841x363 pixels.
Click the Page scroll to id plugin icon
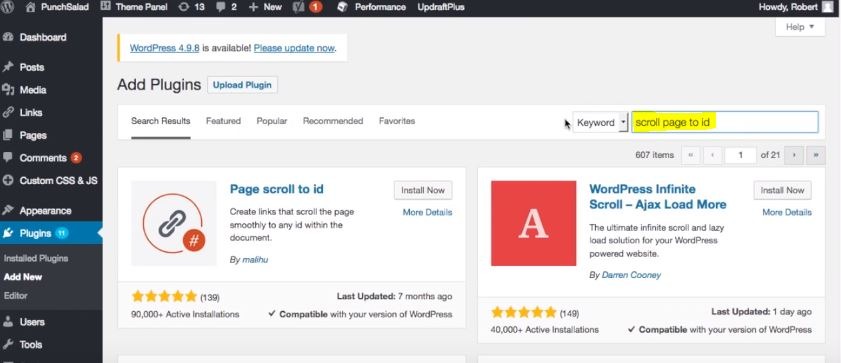point(173,223)
